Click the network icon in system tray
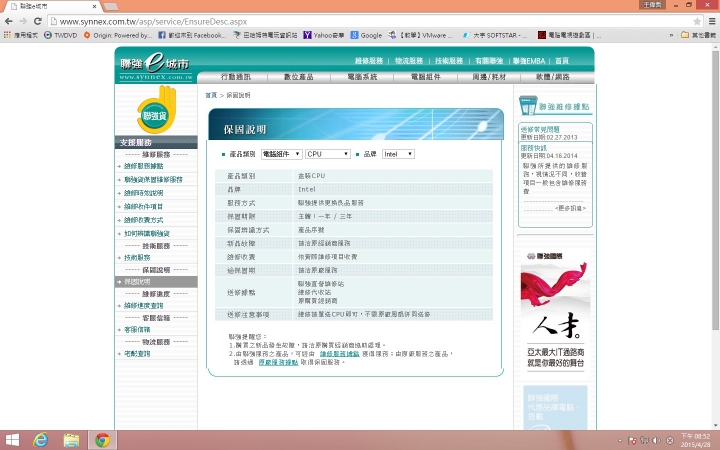The width and height of the screenshot is (720, 450). (645, 440)
